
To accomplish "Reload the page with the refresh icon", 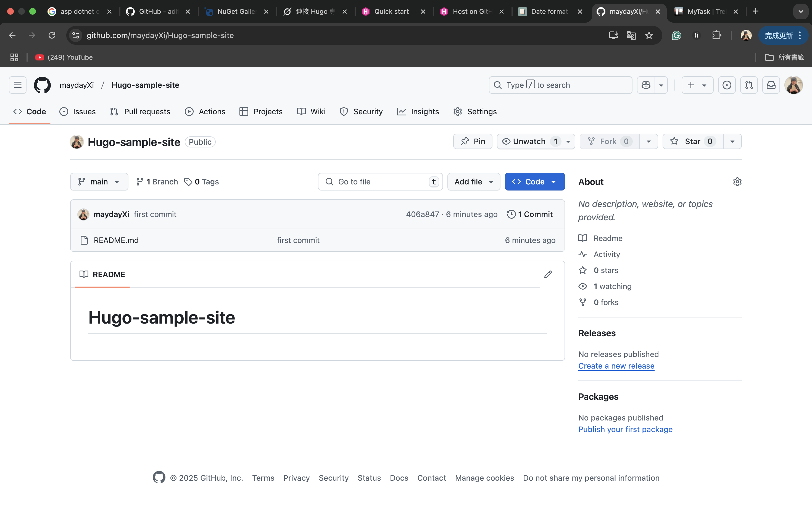I will click(52, 35).
